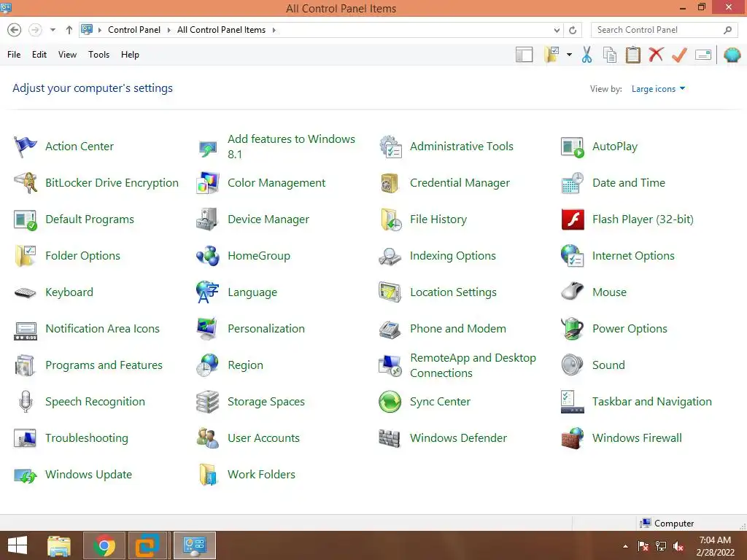Open the Tools menu
The height and width of the screenshot is (560, 747).
tap(98, 55)
